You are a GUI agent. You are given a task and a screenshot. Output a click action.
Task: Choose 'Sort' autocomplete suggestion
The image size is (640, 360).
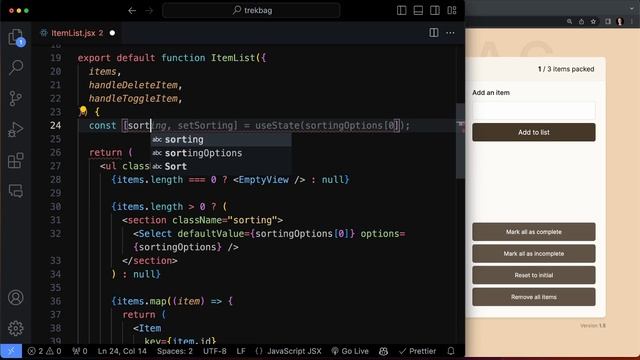coord(221,167)
